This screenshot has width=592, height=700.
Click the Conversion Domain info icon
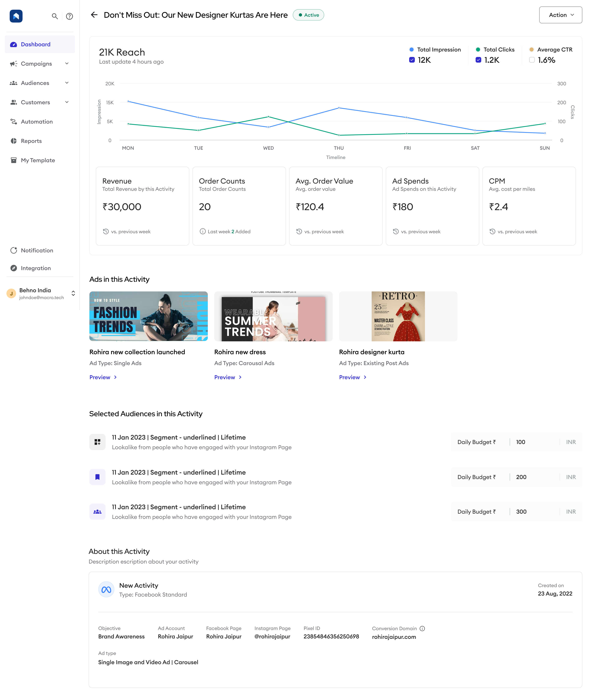(422, 629)
